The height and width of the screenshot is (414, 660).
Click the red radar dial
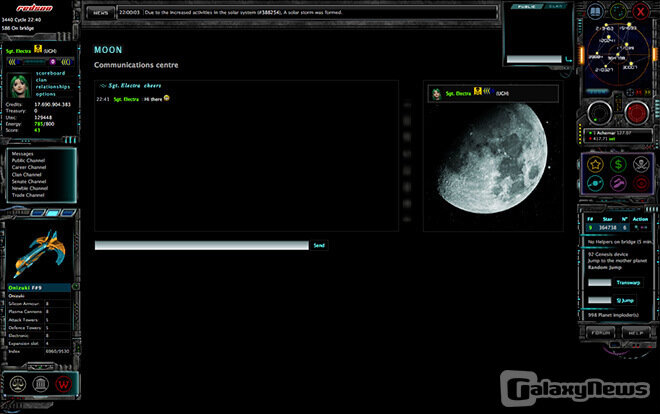click(636, 113)
